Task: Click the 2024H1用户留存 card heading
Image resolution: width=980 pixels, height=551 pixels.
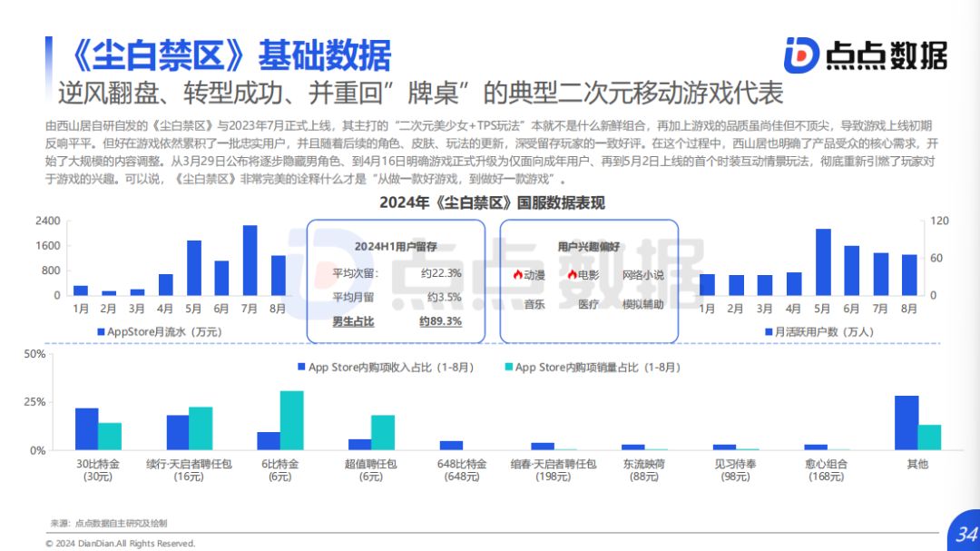Action: point(396,246)
